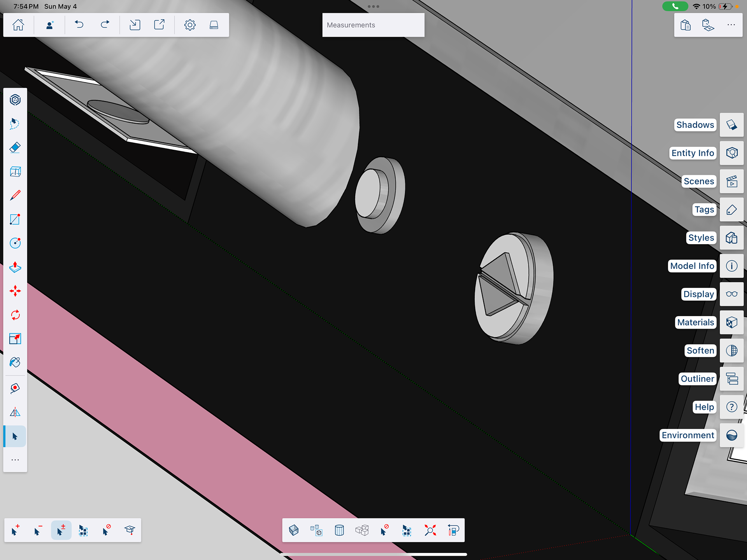Select the Tape Measure tool
Screen dimensions: 747x560
pyautogui.click(x=15, y=388)
